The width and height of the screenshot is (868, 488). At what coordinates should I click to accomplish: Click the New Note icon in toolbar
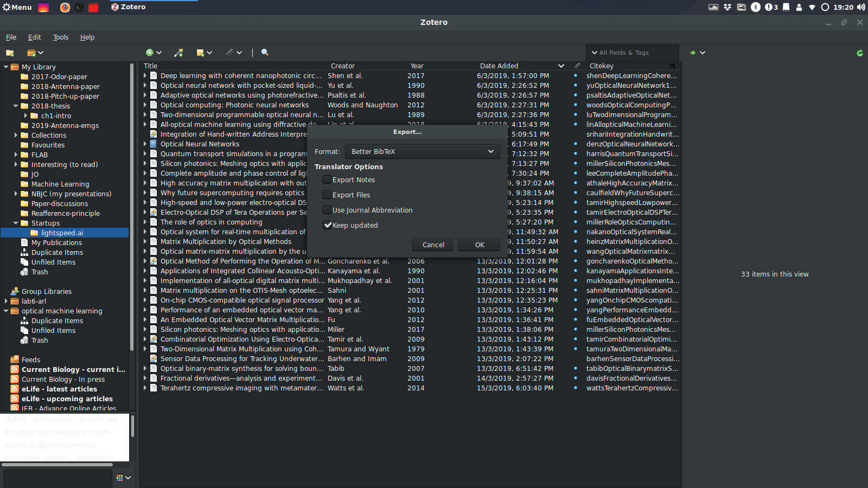tap(200, 53)
